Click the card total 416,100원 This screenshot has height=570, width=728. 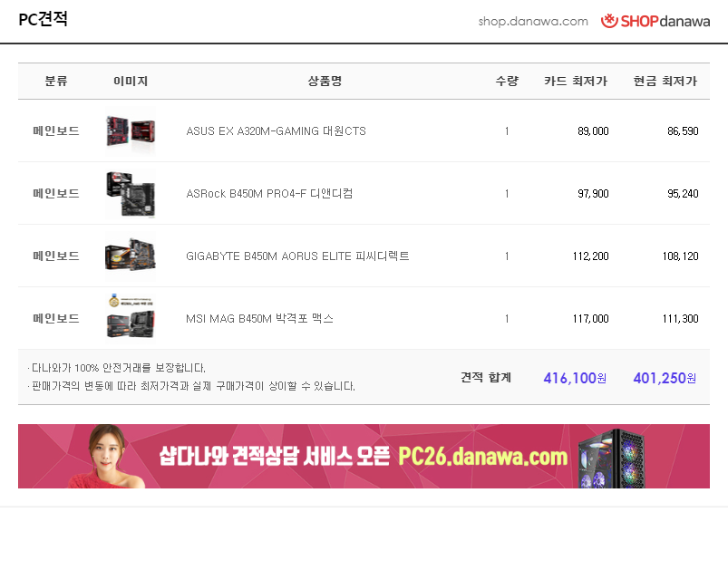pos(575,378)
